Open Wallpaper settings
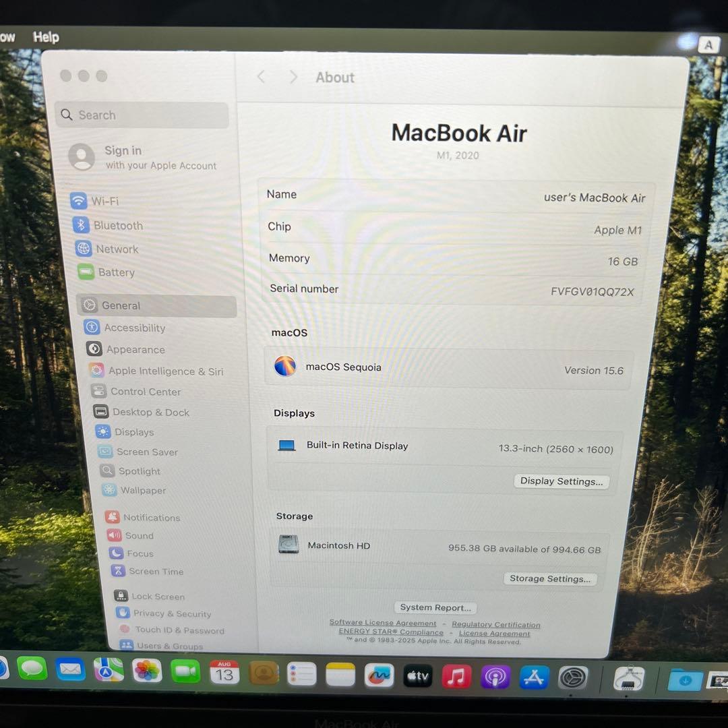 click(133, 490)
